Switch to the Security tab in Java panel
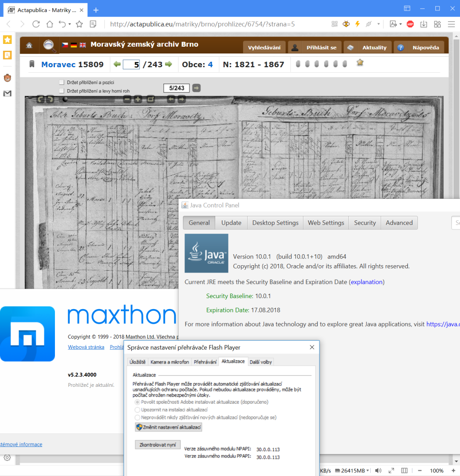 click(365, 223)
